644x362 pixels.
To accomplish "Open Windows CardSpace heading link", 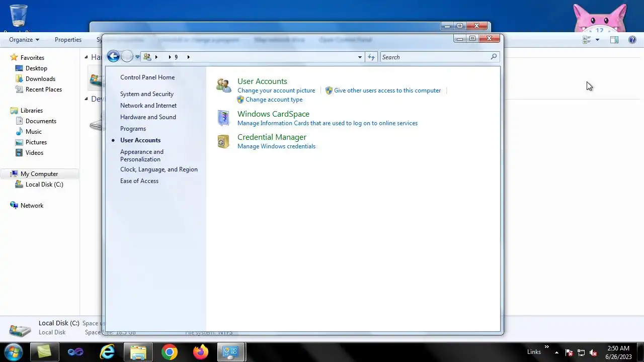I will click(x=273, y=114).
